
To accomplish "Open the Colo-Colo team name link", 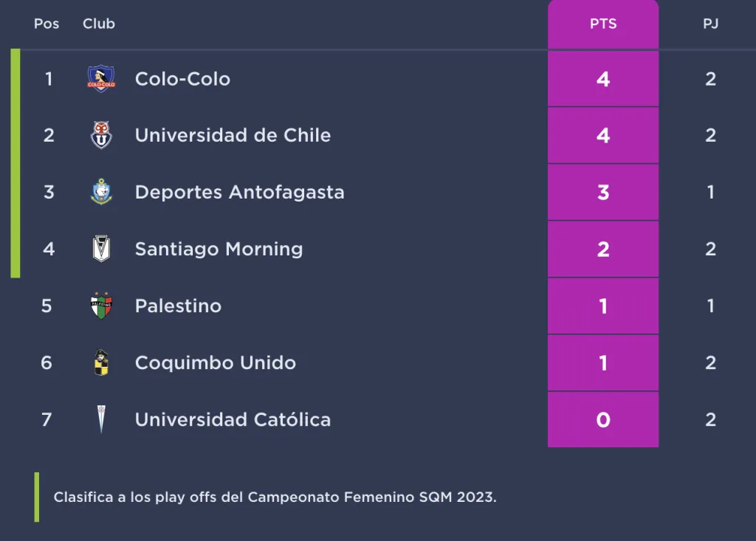I will tap(182, 79).
